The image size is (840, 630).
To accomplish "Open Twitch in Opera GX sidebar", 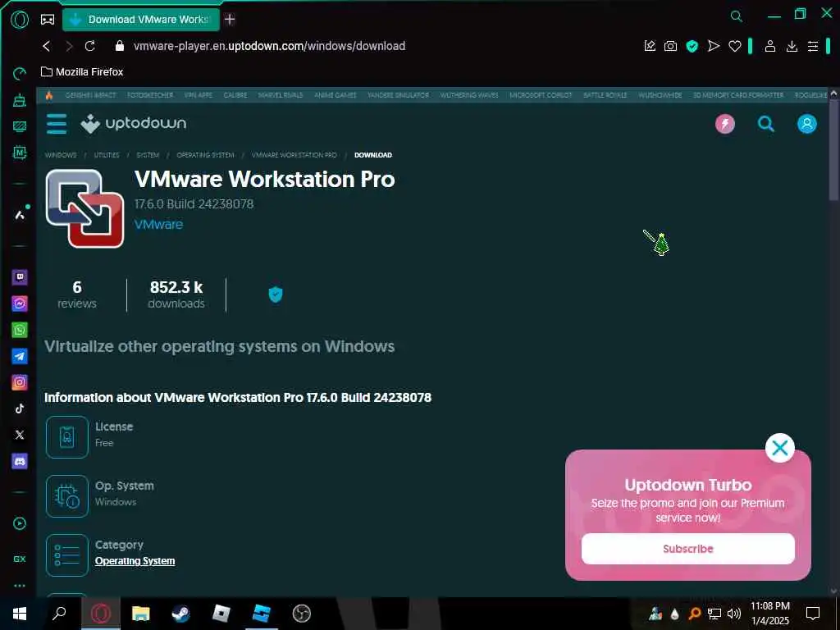I will 20,277.
